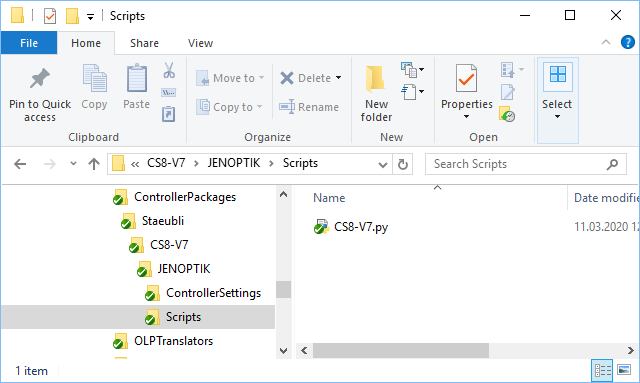This screenshot has height=383, width=640.
Task: Open address bar history dropdown
Action: 382,165
